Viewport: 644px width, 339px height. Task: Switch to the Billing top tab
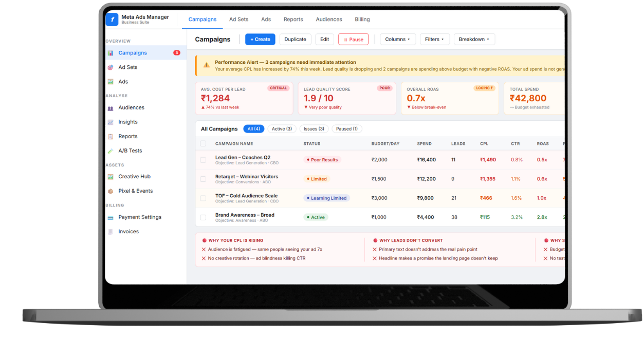point(362,20)
